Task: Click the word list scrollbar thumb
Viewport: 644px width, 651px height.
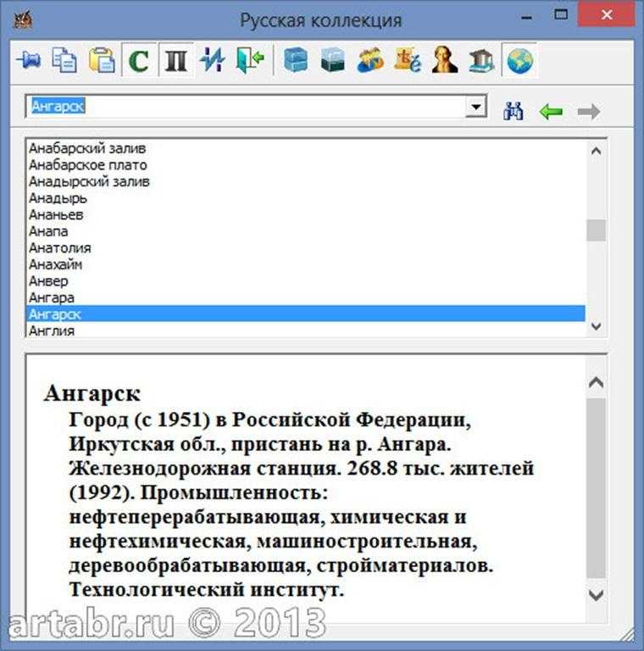Action: coord(597,230)
